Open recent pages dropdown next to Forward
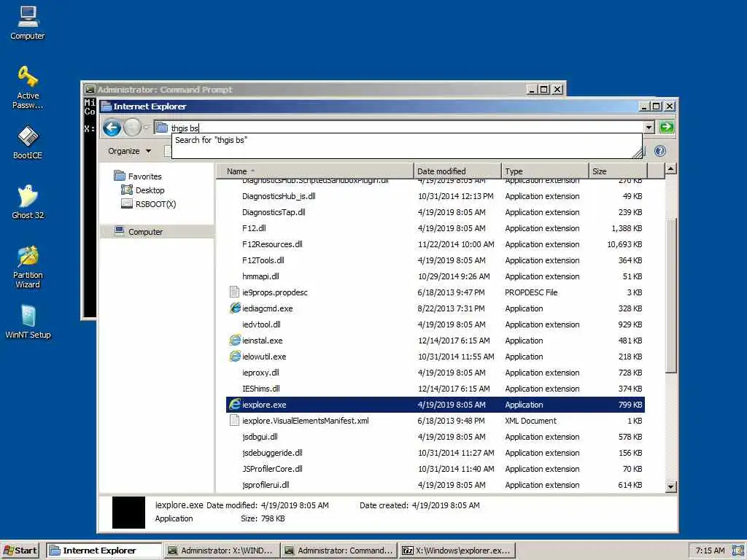747x560 pixels. coord(146,128)
